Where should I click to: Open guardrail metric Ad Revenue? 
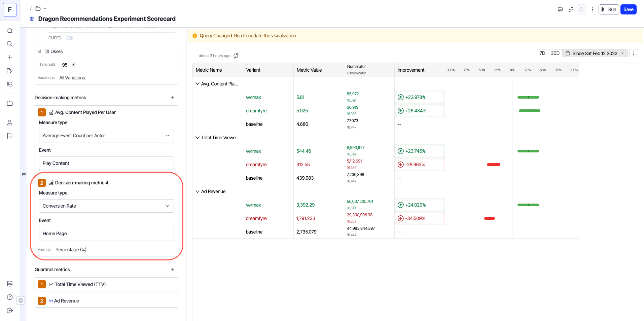coord(106,301)
